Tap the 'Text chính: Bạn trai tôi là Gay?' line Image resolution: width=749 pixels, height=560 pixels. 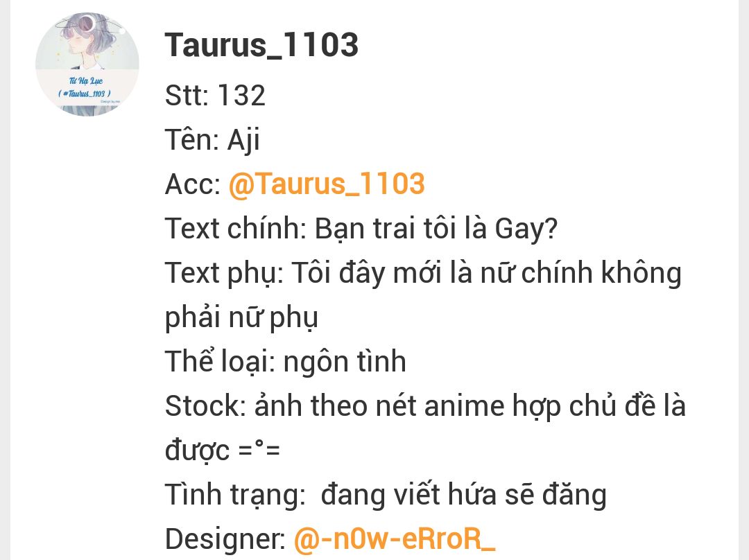click(x=361, y=229)
